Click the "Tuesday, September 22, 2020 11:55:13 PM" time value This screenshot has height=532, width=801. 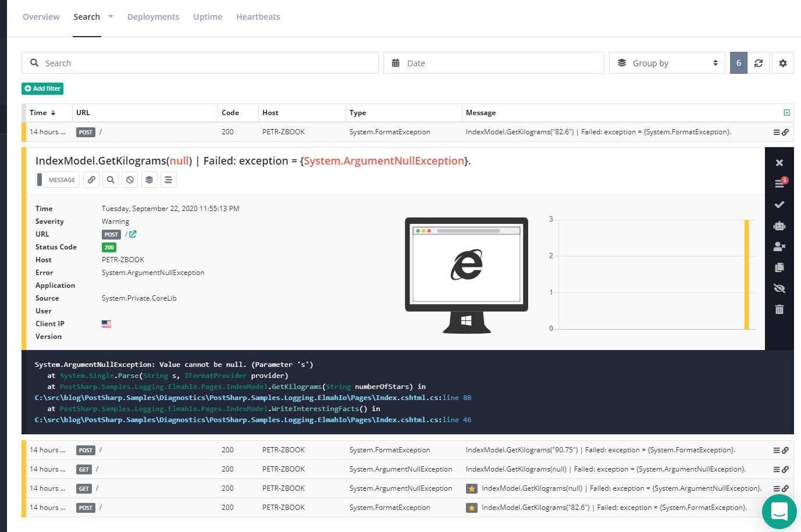(x=170, y=209)
